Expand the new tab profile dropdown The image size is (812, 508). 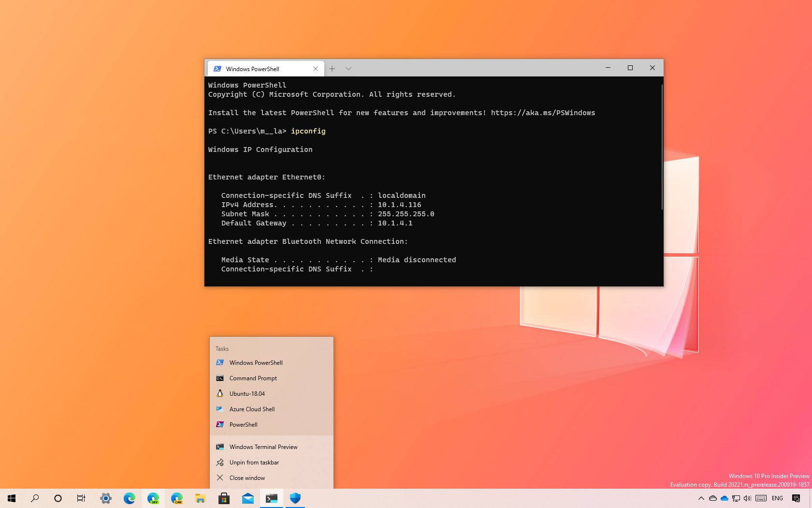point(348,69)
